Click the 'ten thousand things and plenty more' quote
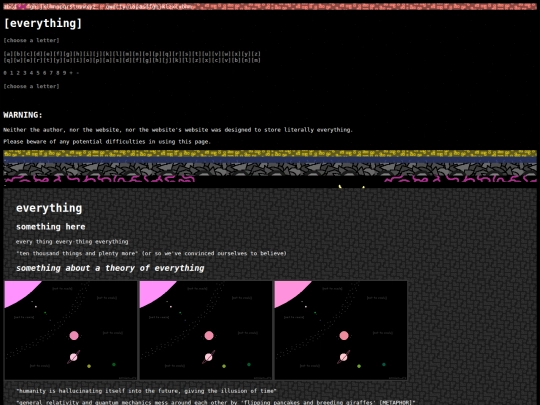 [151, 253]
